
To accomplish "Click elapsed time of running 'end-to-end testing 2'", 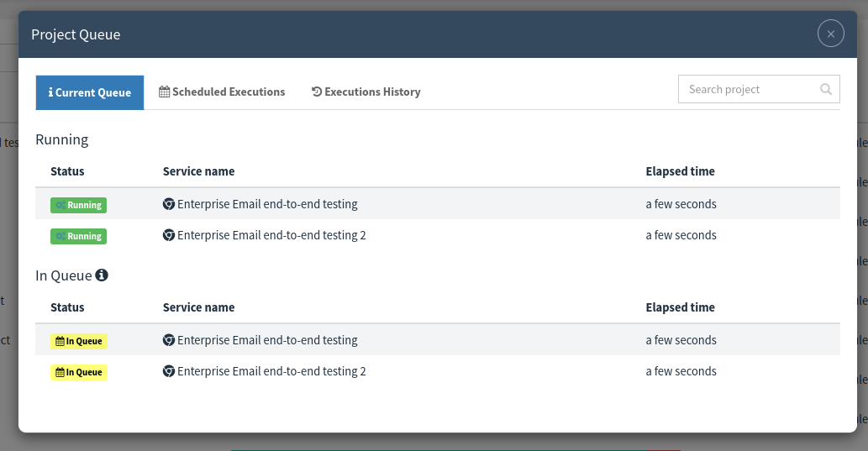I will [681, 235].
